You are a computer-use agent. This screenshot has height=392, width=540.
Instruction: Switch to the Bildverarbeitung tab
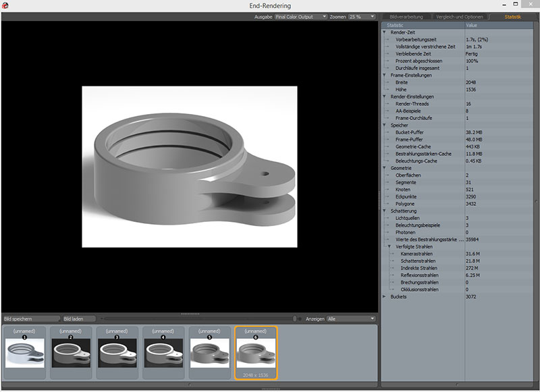(406, 17)
